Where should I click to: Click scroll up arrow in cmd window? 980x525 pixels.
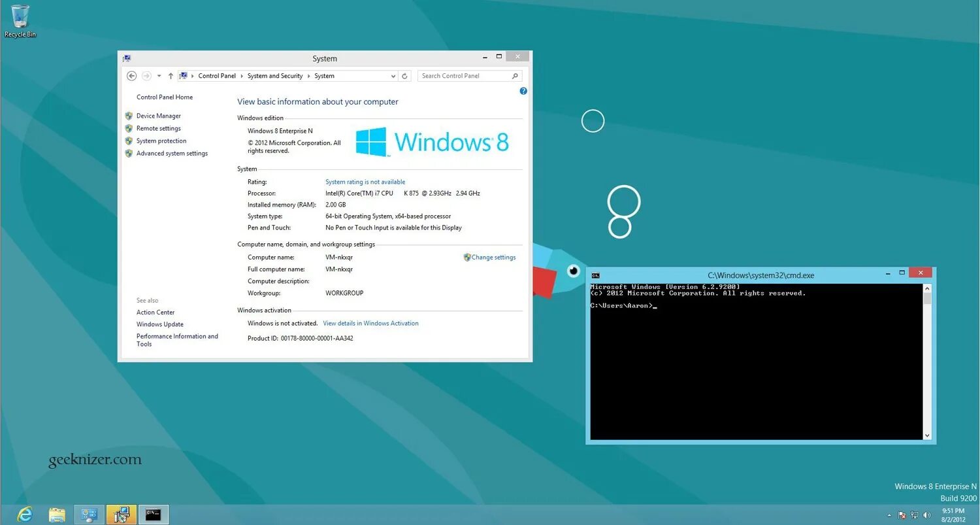click(x=927, y=288)
